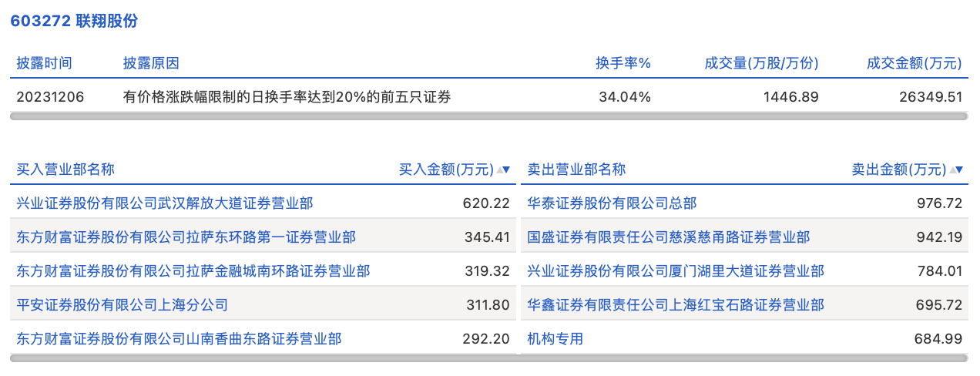Open 平安证券股份有限公司上海分公司 link
The width and height of the screenshot is (980, 376).
click(122, 305)
